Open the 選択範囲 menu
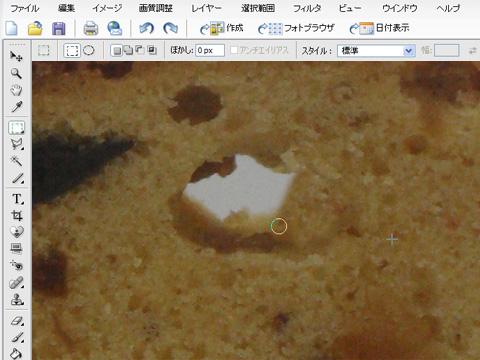 (x=258, y=8)
